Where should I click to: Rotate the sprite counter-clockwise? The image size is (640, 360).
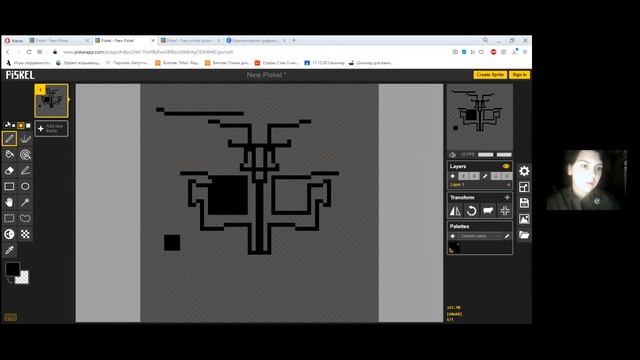[x=471, y=211]
